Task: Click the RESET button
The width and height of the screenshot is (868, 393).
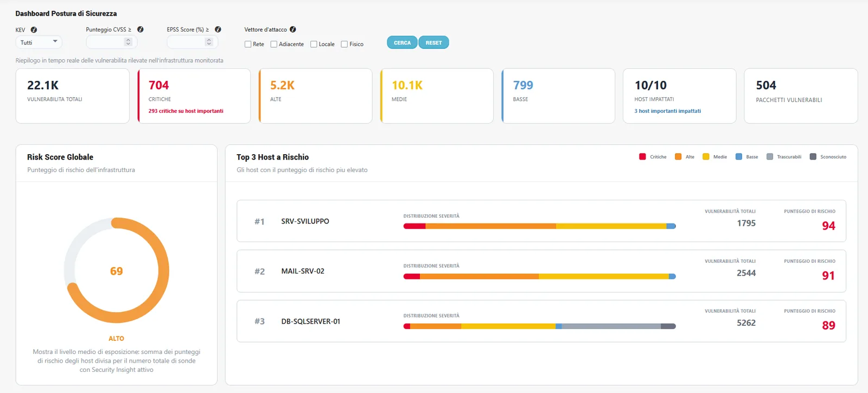Action: pyautogui.click(x=433, y=43)
